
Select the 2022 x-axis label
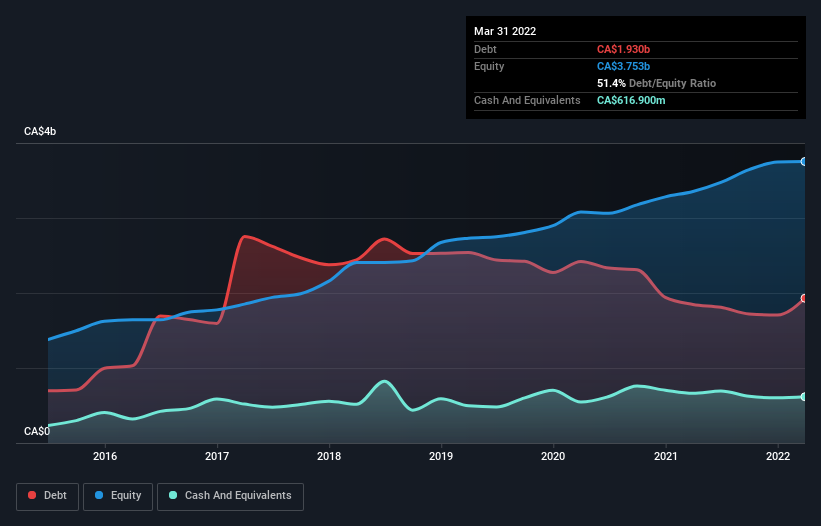point(778,456)
